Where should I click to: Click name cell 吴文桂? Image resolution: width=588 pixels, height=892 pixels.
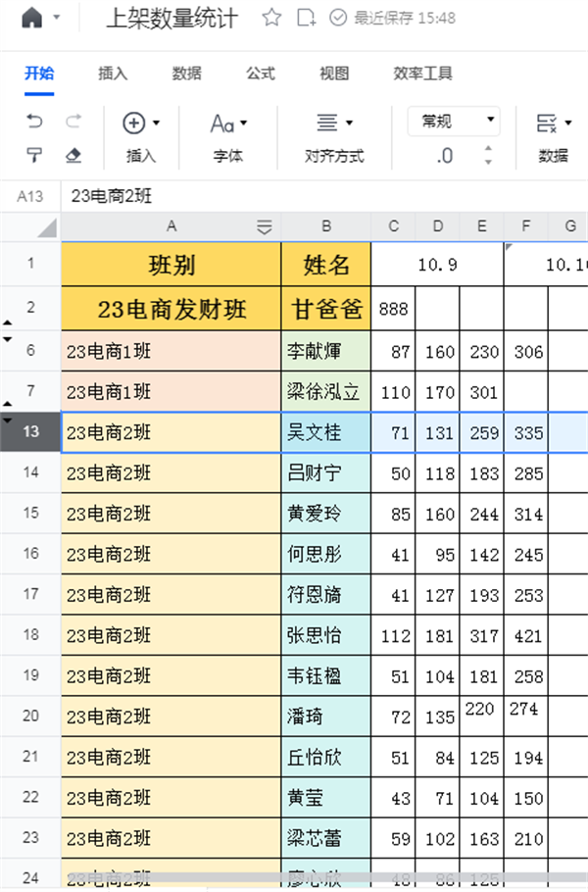[x=326, y=433]
